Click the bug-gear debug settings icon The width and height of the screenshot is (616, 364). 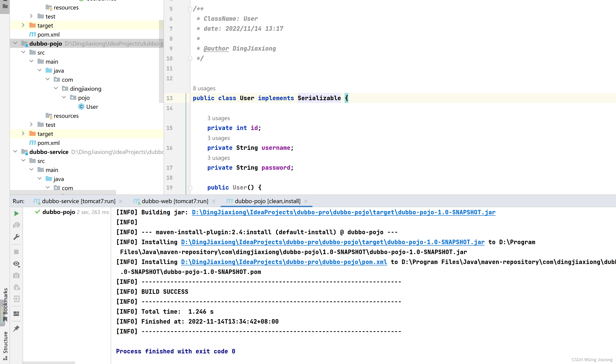click(x=16, y=287)
